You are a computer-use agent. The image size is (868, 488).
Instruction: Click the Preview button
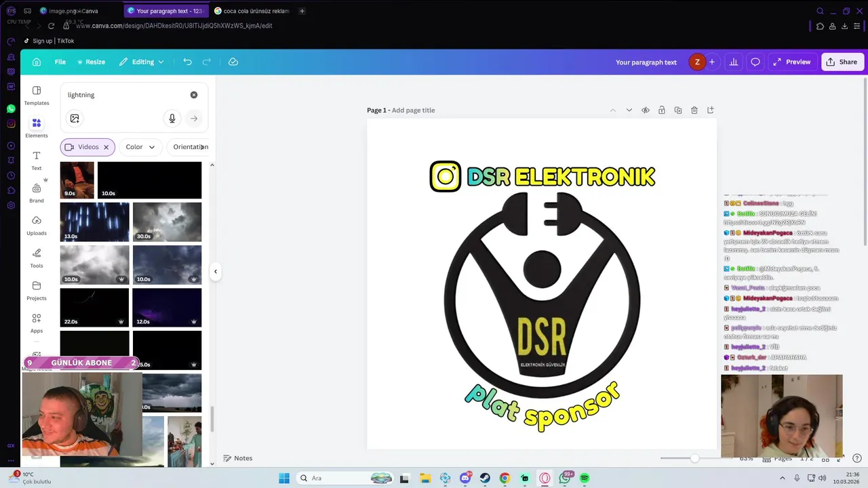(792, 62)
